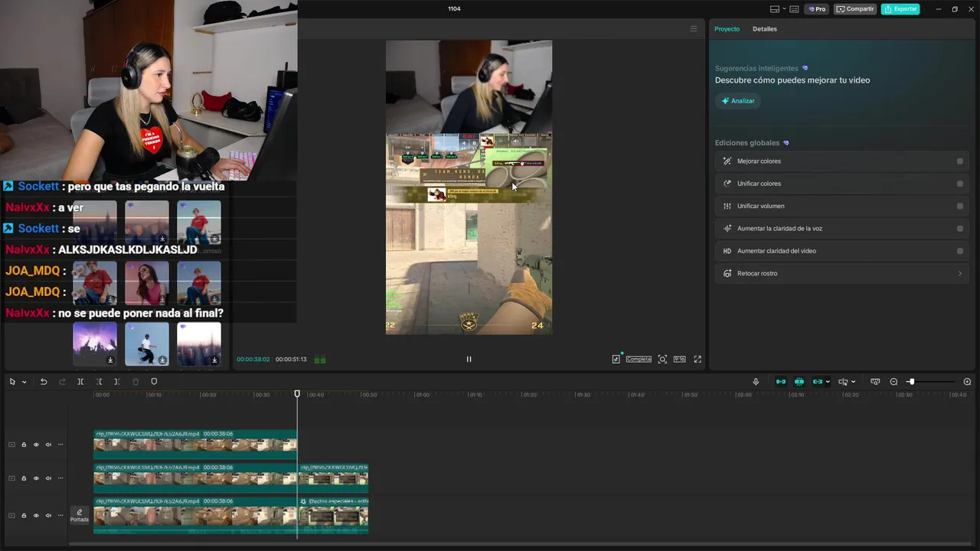Click the Pro badge button
Screen dimensions: 980x551
pos(816,9)
